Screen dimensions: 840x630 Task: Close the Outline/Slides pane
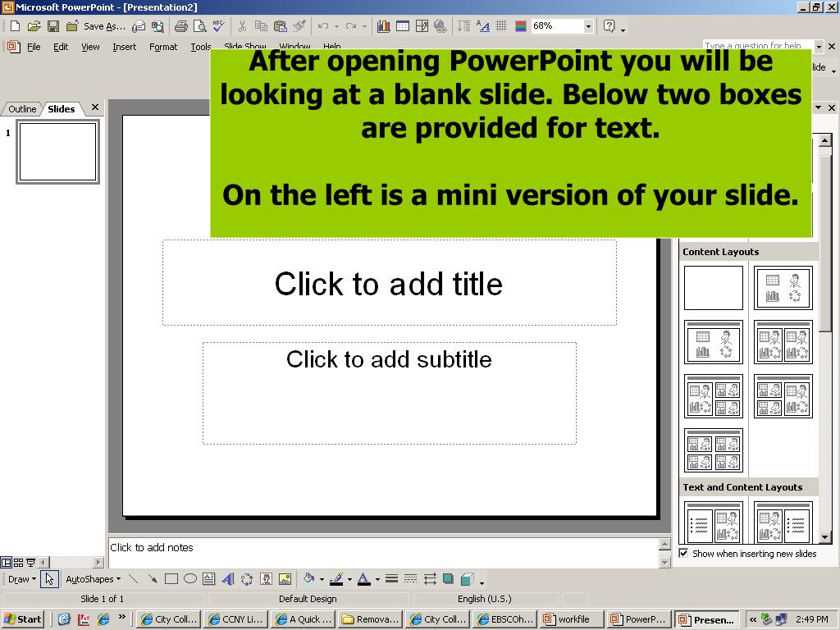point(95,107)
